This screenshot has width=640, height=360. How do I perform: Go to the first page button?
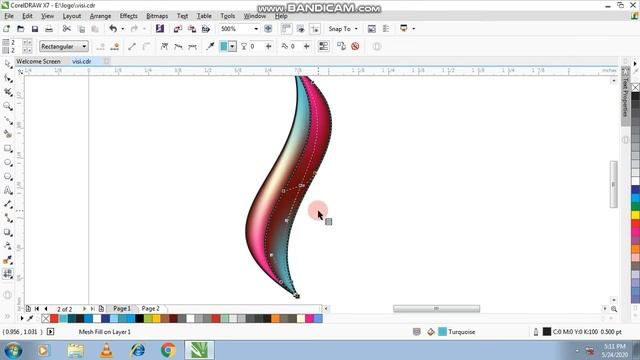click(37, 309)
